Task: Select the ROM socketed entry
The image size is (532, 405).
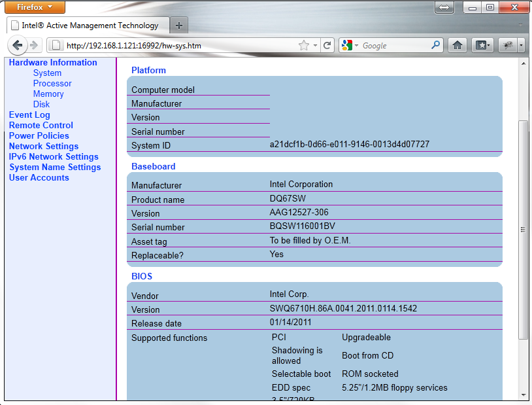Action: pyautogui.click(x=370, y=374)
